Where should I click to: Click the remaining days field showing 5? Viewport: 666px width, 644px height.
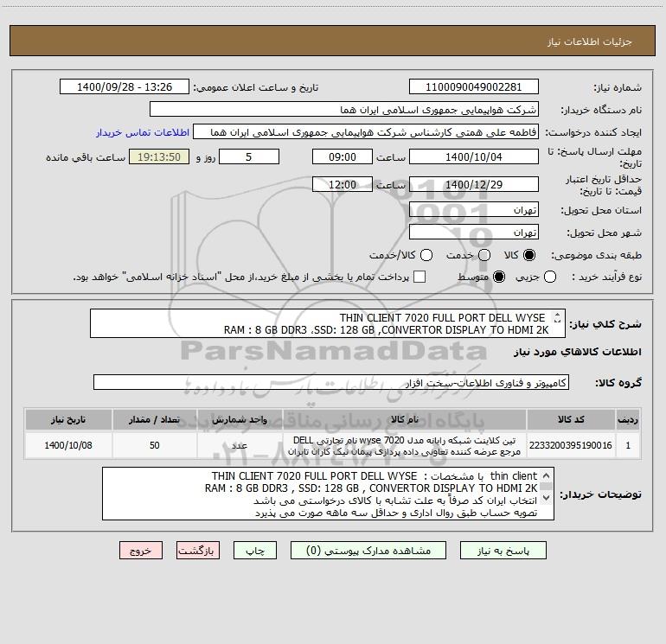[x=249, y=157]
